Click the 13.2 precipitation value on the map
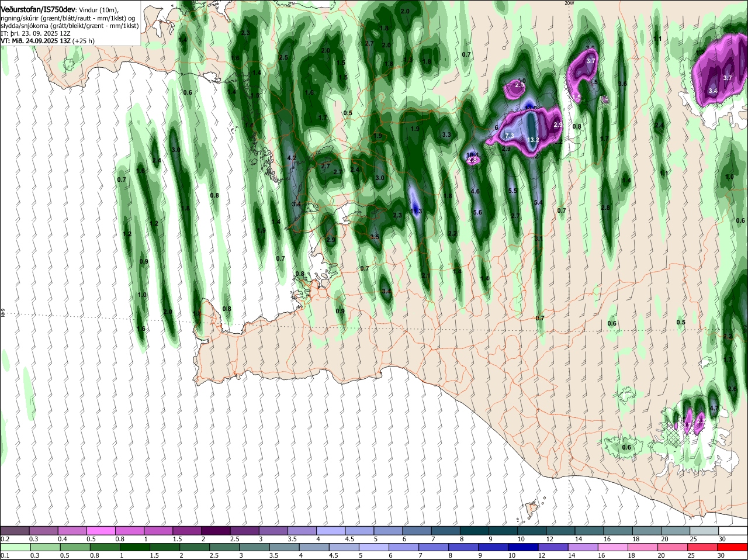 tap(532, 140)
